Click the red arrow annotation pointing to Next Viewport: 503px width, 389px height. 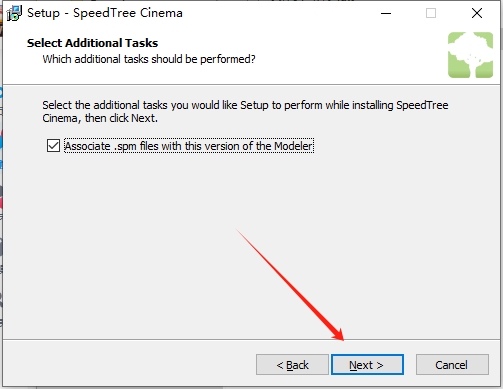click(x=290, y=285)
